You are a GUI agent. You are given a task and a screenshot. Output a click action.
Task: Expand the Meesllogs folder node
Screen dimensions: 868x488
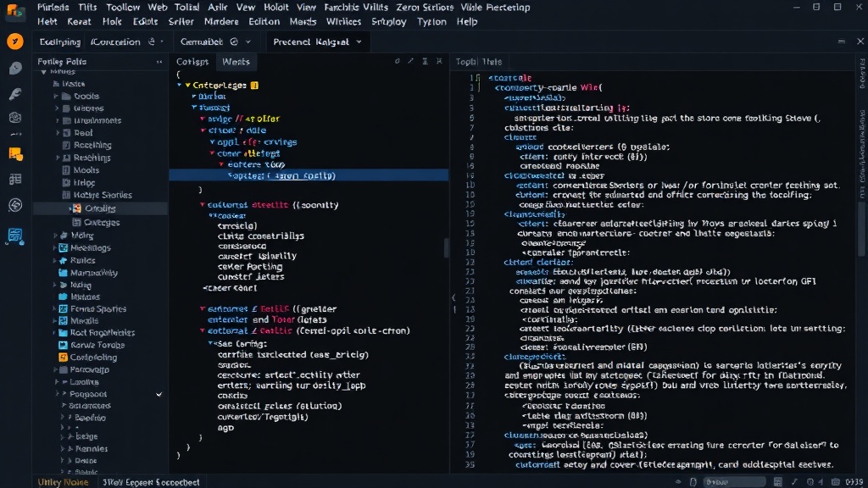click(x=55, y=248)
